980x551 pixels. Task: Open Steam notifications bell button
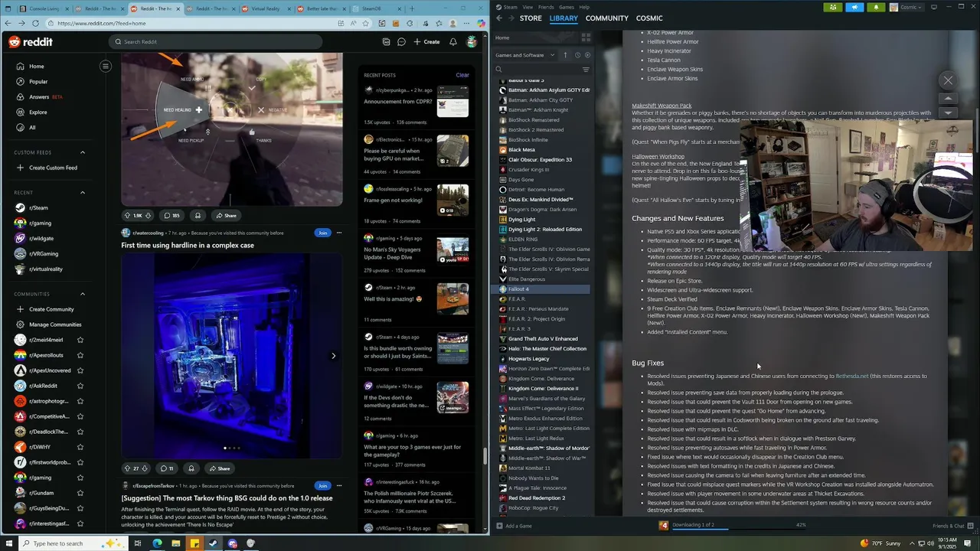pyautogui.click(x=876, y=7)
